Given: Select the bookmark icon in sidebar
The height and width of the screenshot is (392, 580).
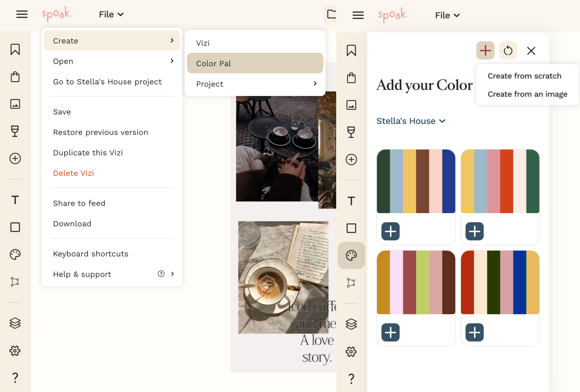Looking at the screenshot, I should [15, 50].
